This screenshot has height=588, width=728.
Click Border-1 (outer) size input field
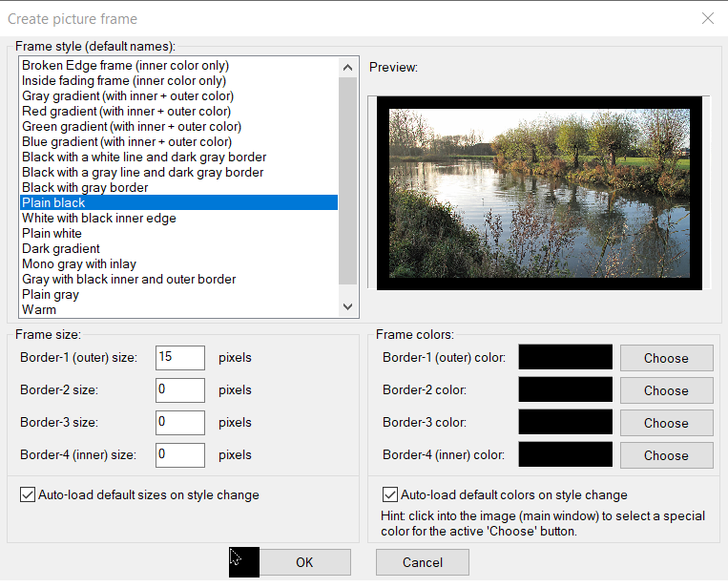[x=180, y=358]
